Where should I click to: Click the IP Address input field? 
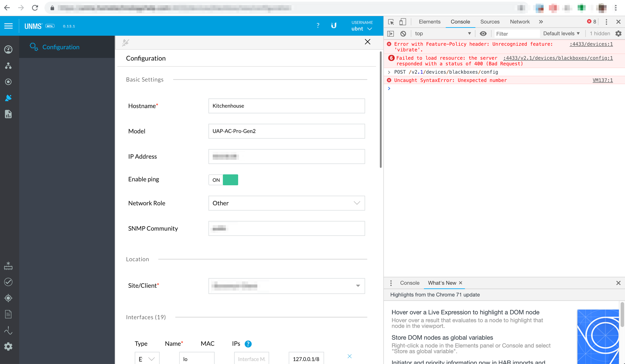tap(287, 157)
